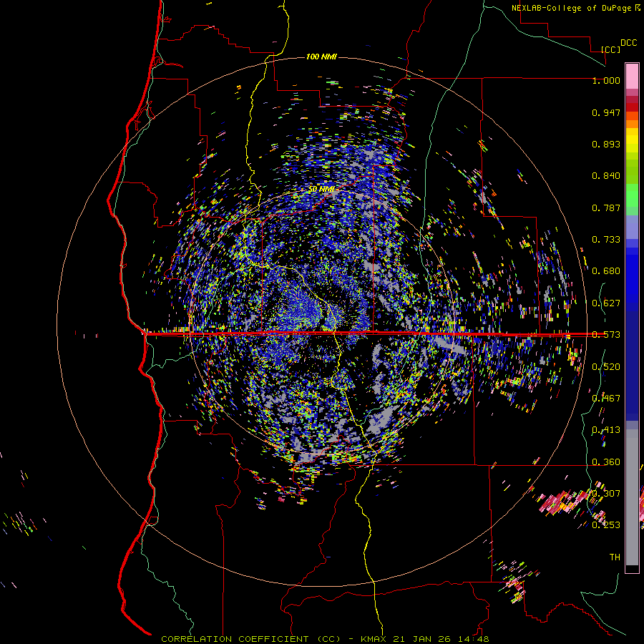Click the KMAX station identifier in the caption
Screen dimensions: 644x644
point(374,639)
